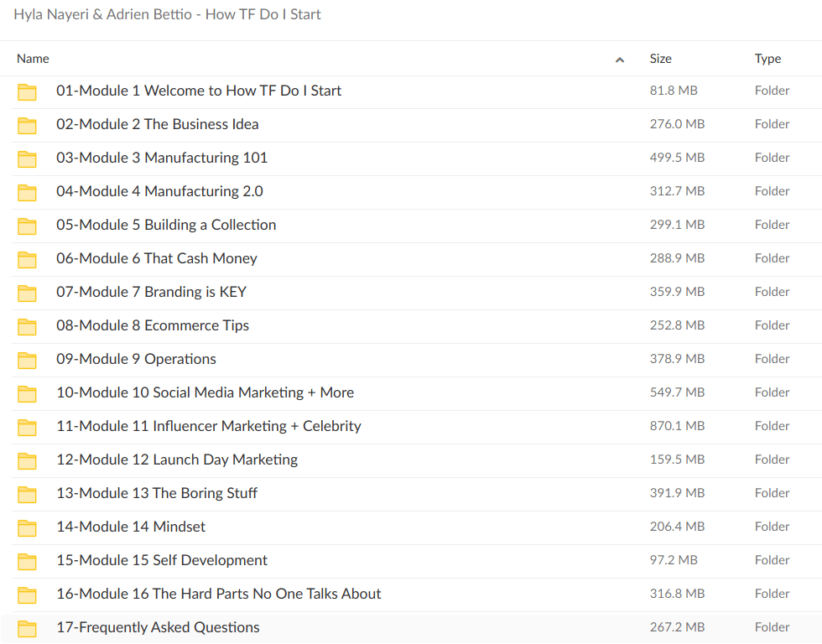The width and height of the screenshot is (822, 644).
Task: Open the Module 2 The Business Idea folder
Action: (158, 124)
